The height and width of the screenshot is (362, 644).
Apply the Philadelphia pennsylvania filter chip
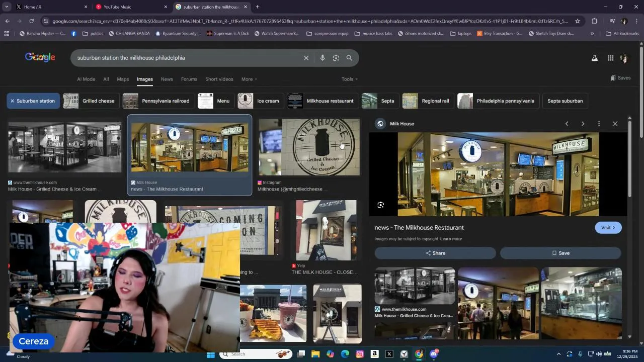[498, 101]
